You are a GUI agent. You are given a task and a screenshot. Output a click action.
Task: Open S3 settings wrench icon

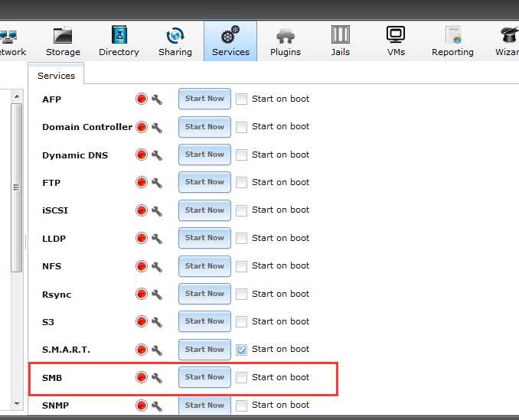[x=157, y=322]
